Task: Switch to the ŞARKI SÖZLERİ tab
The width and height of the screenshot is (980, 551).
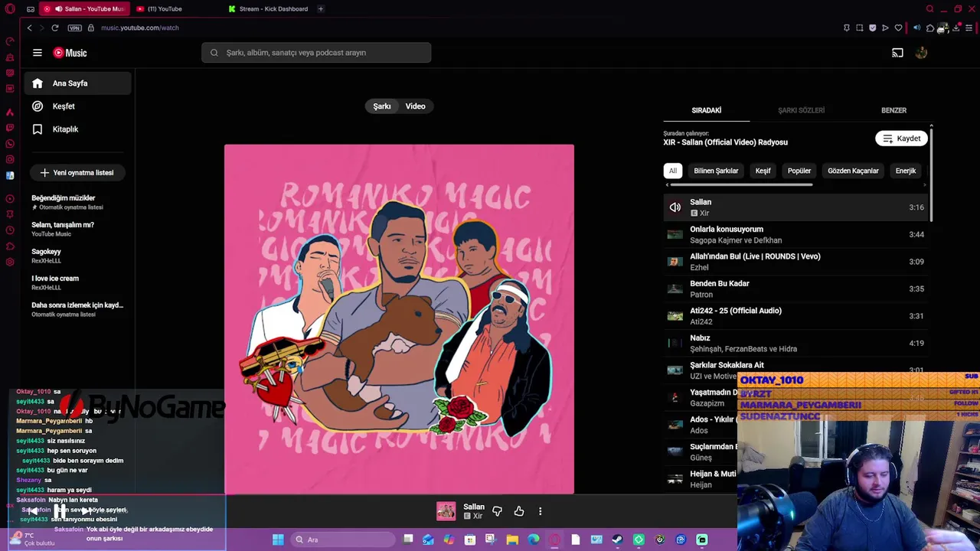Action: [x=801, y=110]
